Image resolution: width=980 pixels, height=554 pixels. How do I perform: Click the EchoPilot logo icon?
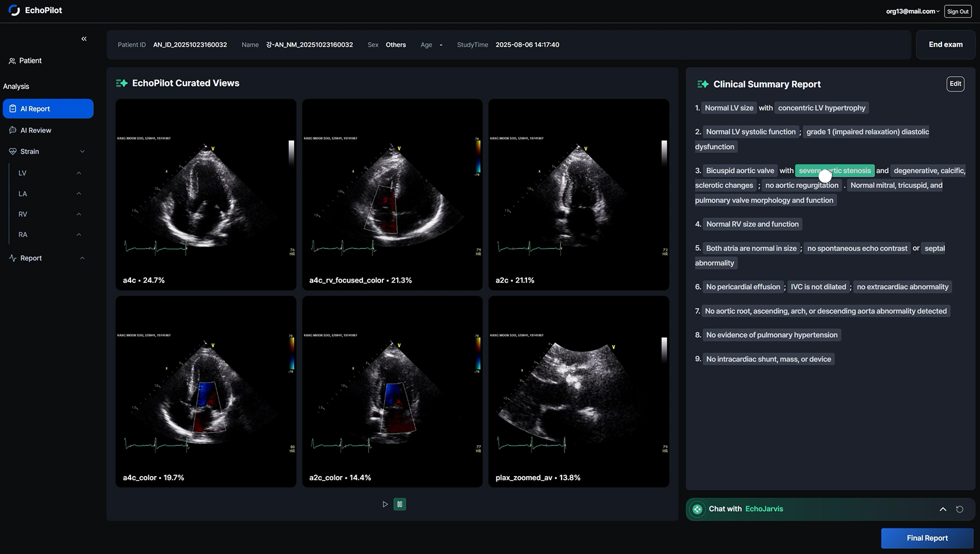[14, 10]
